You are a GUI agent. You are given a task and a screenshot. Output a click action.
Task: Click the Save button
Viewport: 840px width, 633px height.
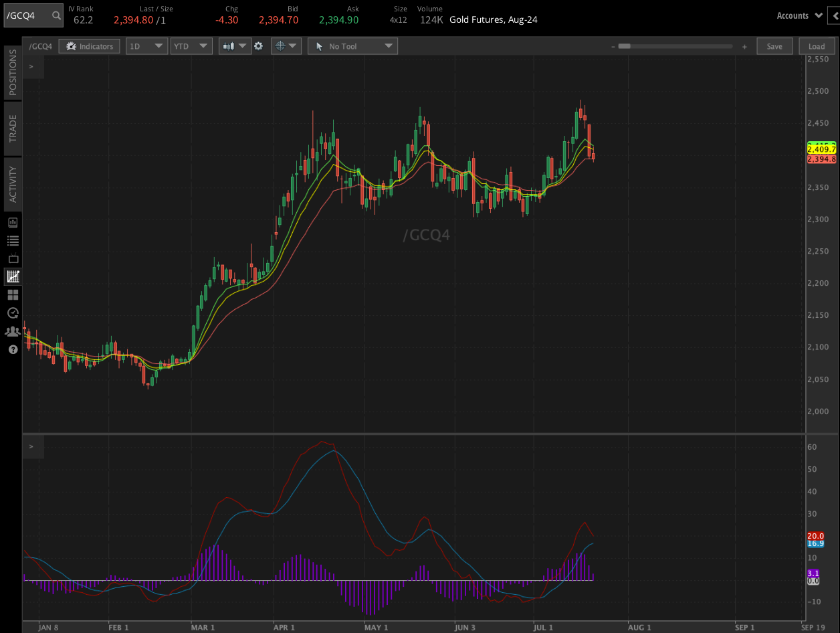click(x=774, y=46)
